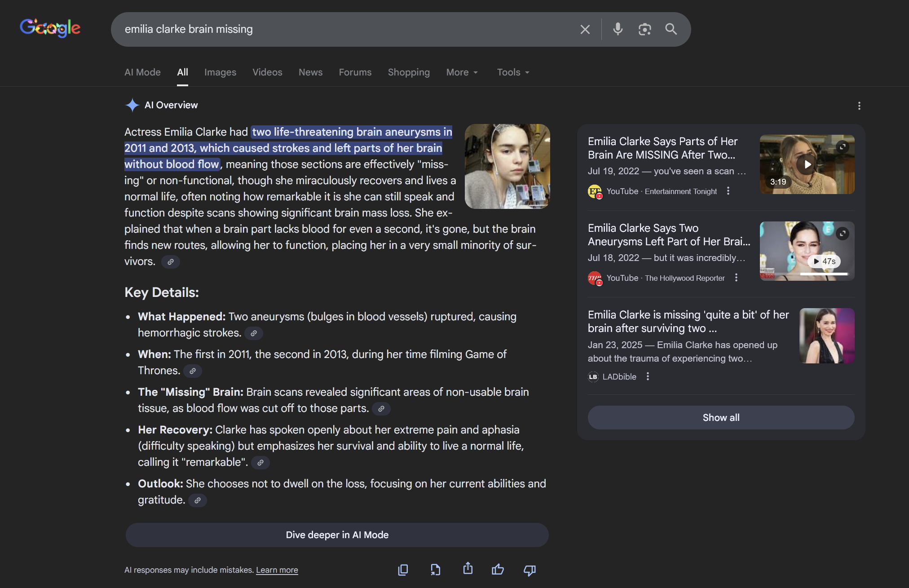Play the Entertainment Tonight video thumbnail

807,164
